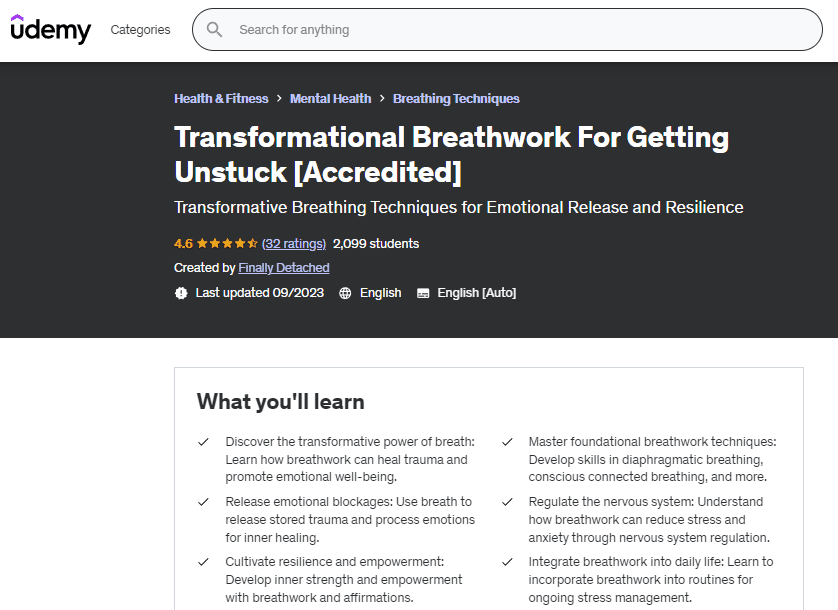Click the English [Auto] captions text
838x610 pixels.
coord(477,293)
